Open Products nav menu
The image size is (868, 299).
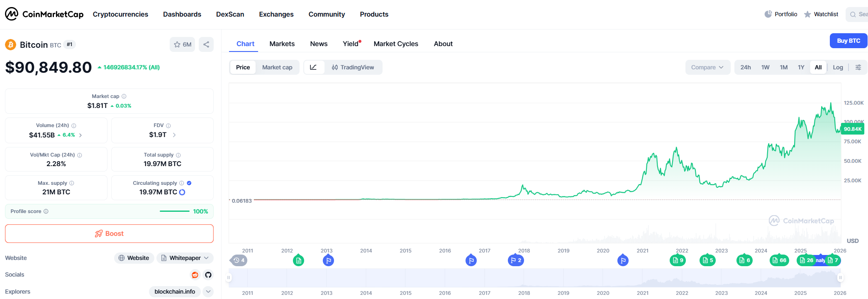pos(374,14)
